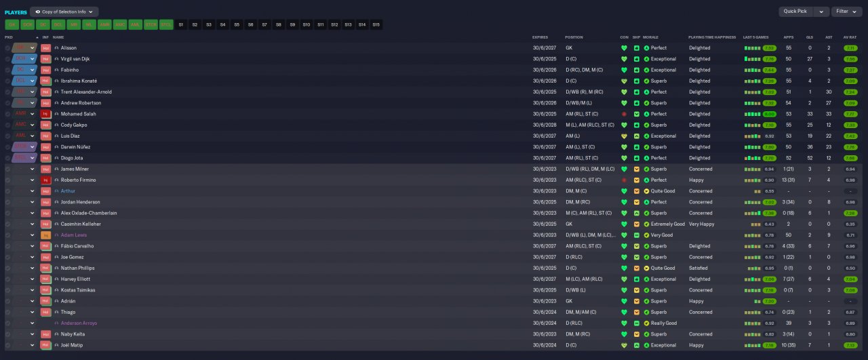Sort by the MORALE column header
The width and height of the screenshot is (868, 360).
point(651,37)
